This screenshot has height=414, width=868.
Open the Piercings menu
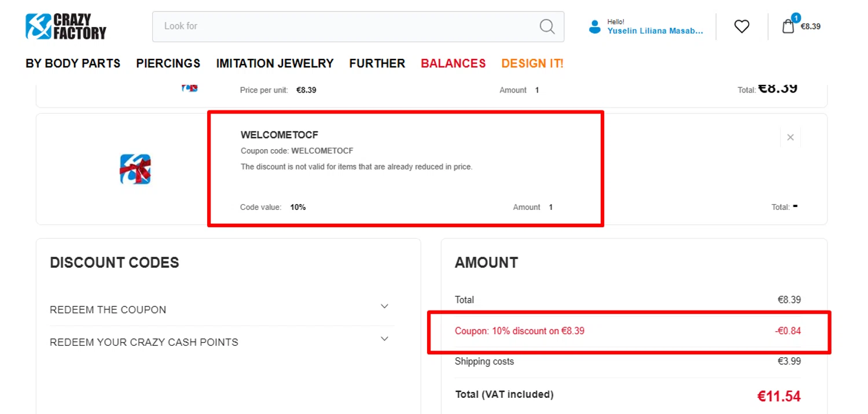pyautogui.click(x=168, y=64)
